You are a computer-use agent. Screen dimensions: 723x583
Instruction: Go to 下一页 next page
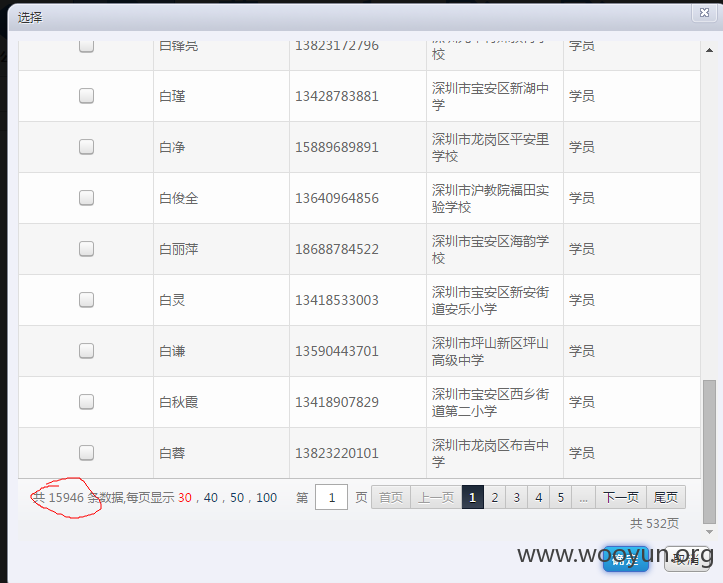click(621, 497)
